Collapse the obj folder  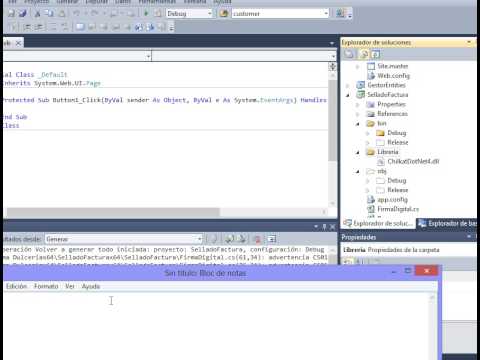358,171
